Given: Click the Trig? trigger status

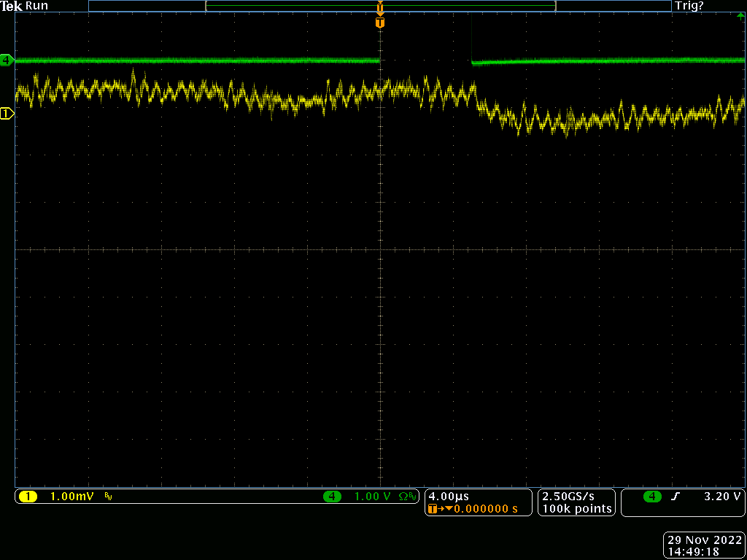Looking at the screenshot, I should [689, 6].
